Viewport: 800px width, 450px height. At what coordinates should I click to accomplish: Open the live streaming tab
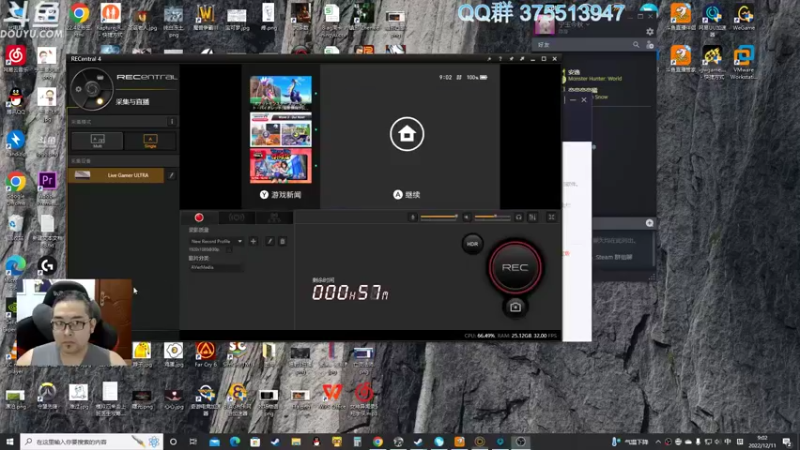click(236, 218)
